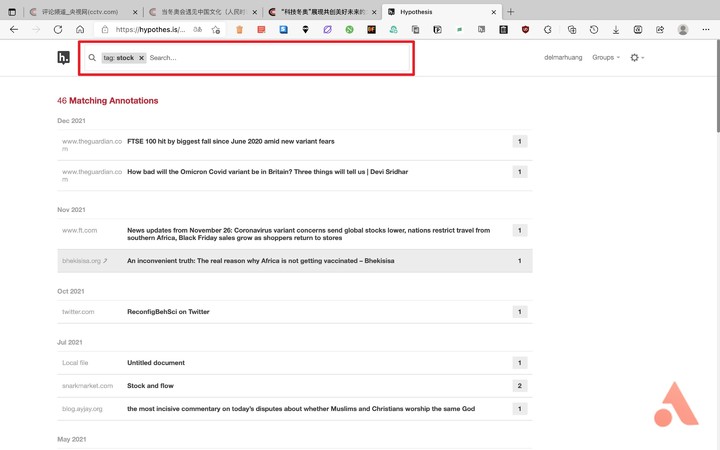Refresh the page with reload icon
Viewport: 720px width, 450px height.
[58, 29]
